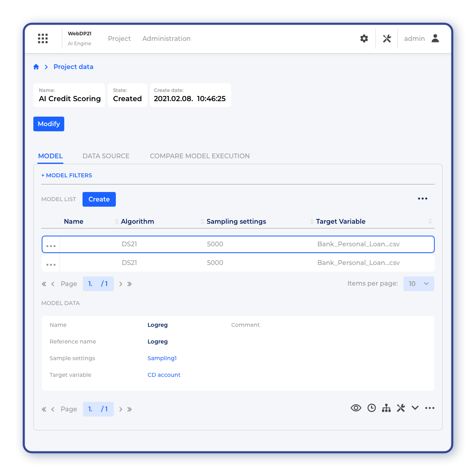
Task: Open row actions for first model row
Action: (51, 246)
